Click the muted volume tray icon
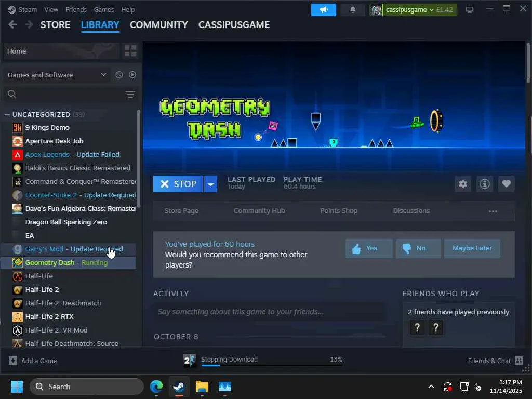This screenshot has height=399, width=532. [477, 387]
